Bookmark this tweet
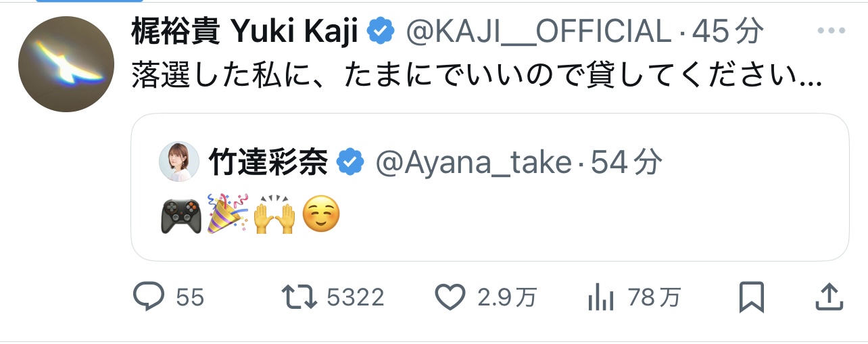The width and height of the screenshot is (868, 344). 751,297
